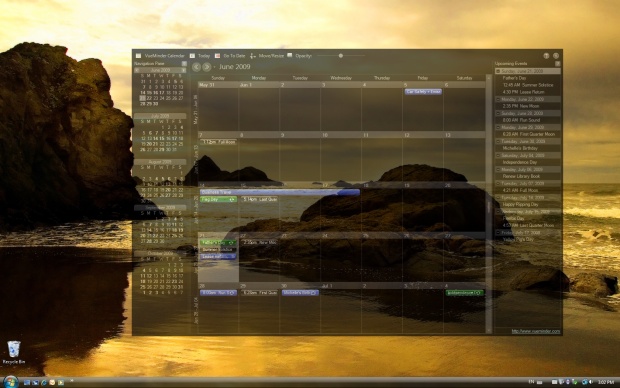Adjust the Opacity slider handle
620x388 pixels.
[x=340, y=56]
